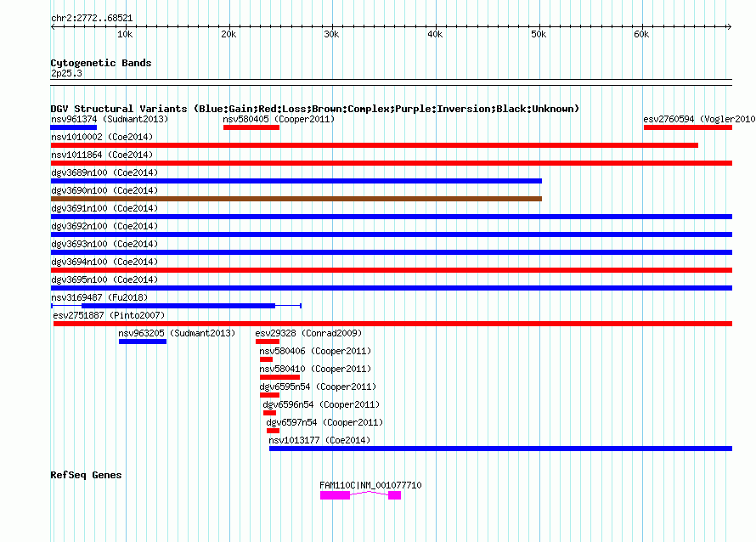Screen dimensions: 756x542
Task: Click the dgv3693n100 blue gain bar
Action: 392,252
